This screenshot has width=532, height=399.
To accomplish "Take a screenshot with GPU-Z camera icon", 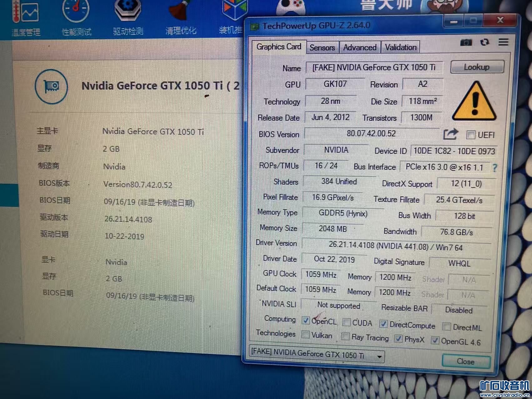I will 466,42.
